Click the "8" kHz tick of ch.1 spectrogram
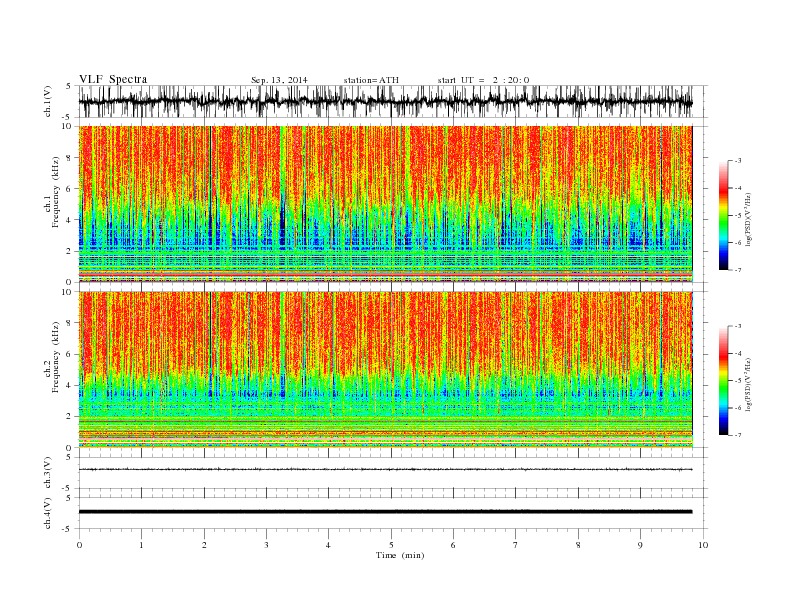Image resolution: width=792 pixels, height=612 pixels. [70, 158]
